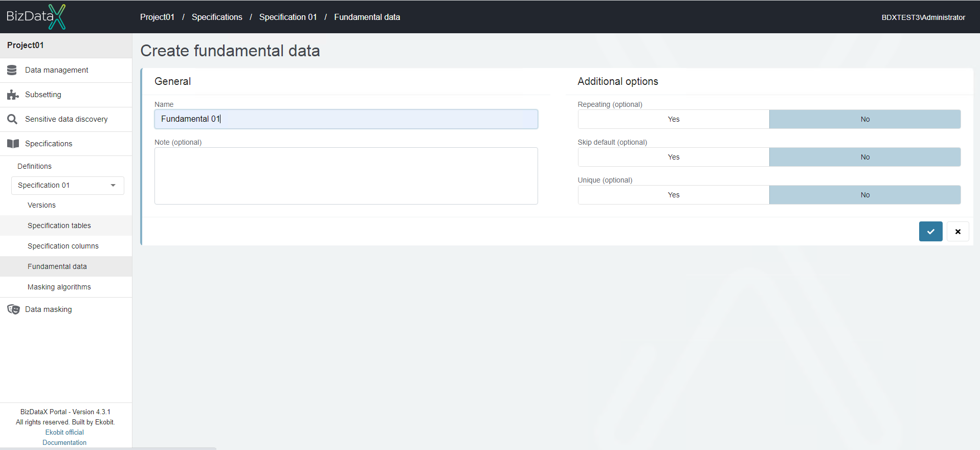Click the Sensitive data discovery magnifier icon

coord(12,119)
